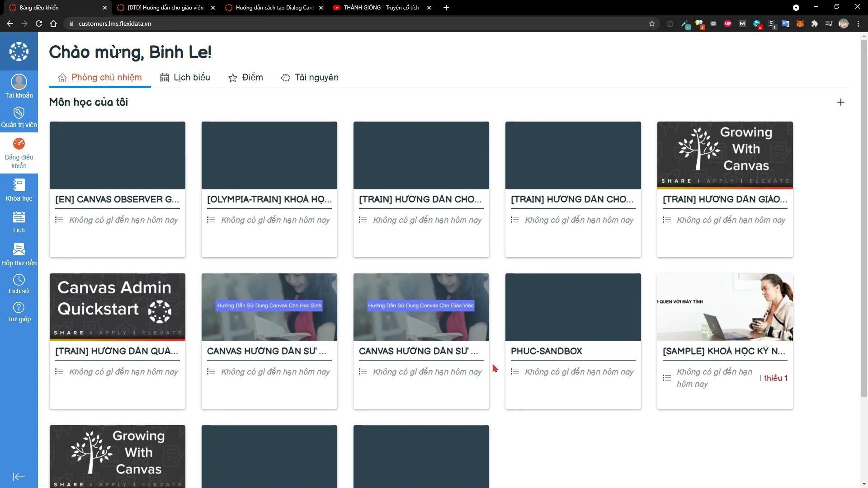Click the Adblock Plus extension icon

click(x=727, y=23)
